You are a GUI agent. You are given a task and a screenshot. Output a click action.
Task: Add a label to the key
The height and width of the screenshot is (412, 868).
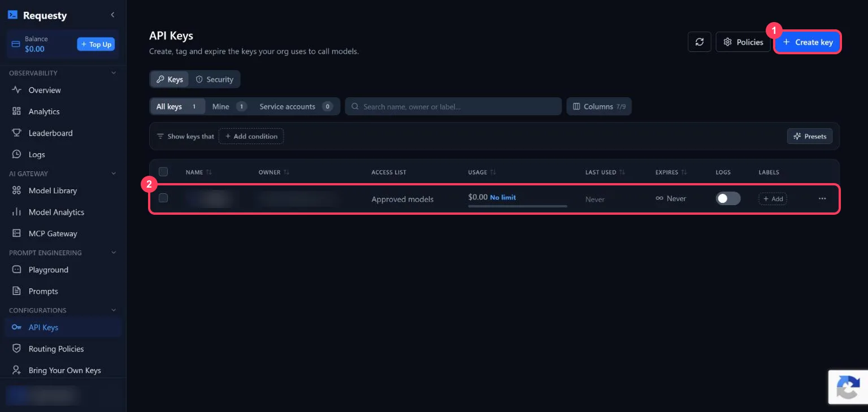[x=772, y=198]
